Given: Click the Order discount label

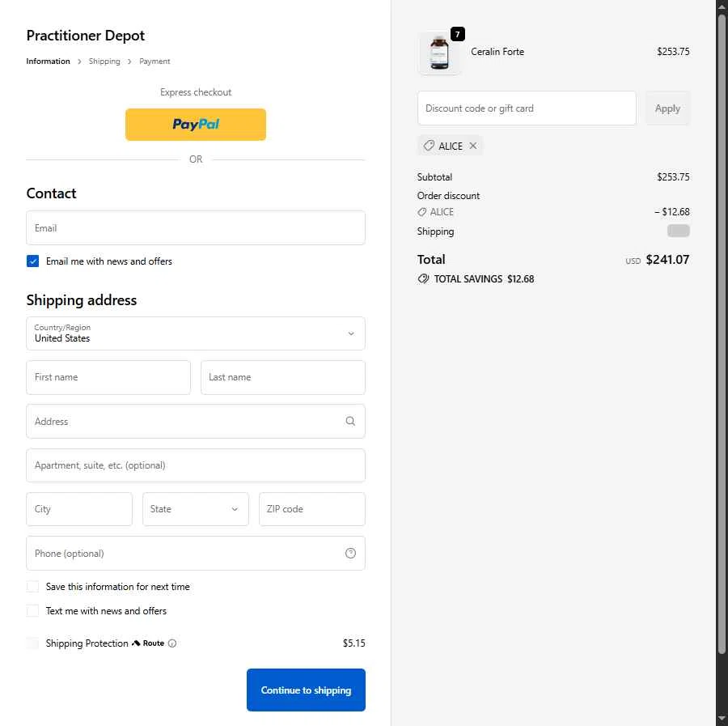Looking at the screenshot, I should (x=448, y=196).
